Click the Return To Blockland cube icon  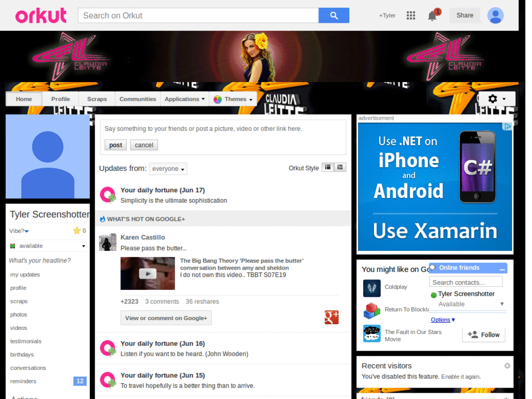tap(372, 311)
